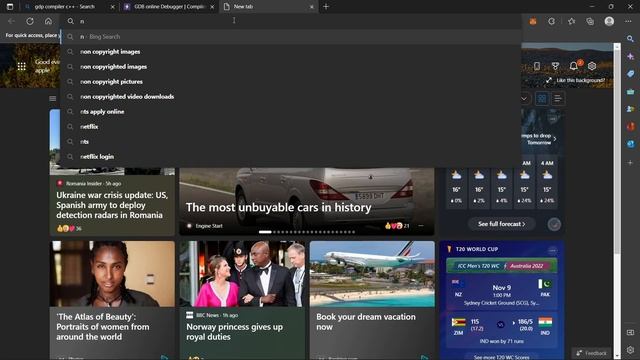640x360 pixels.
Task: Open sidebar settings gear at bottom
Action: [630, 350]
